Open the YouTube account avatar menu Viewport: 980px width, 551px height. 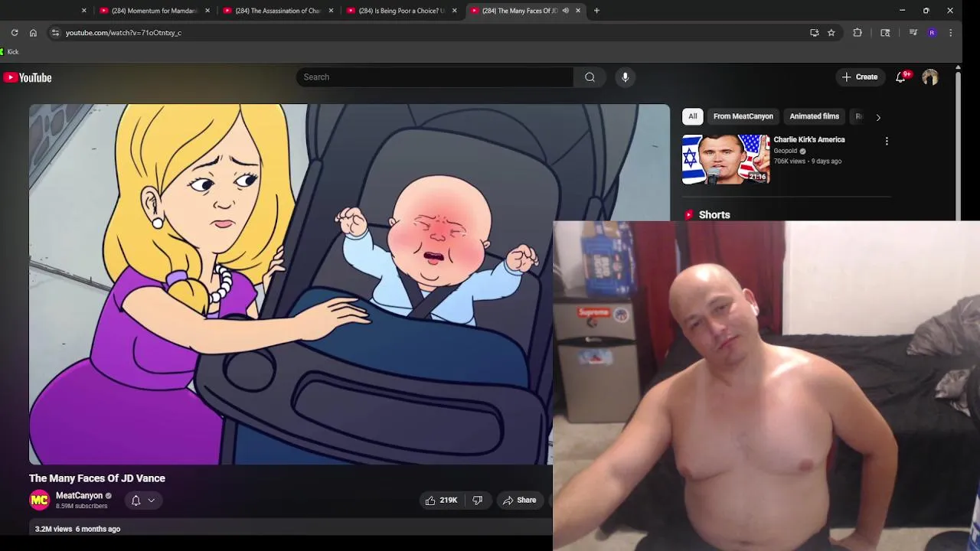[930, 77]
